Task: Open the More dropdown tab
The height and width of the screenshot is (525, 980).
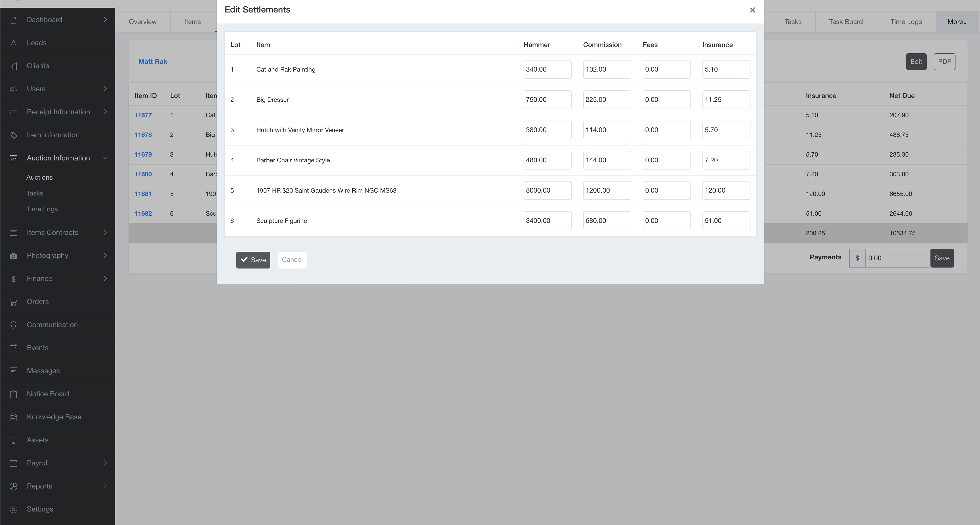Action: click(957, 22)
